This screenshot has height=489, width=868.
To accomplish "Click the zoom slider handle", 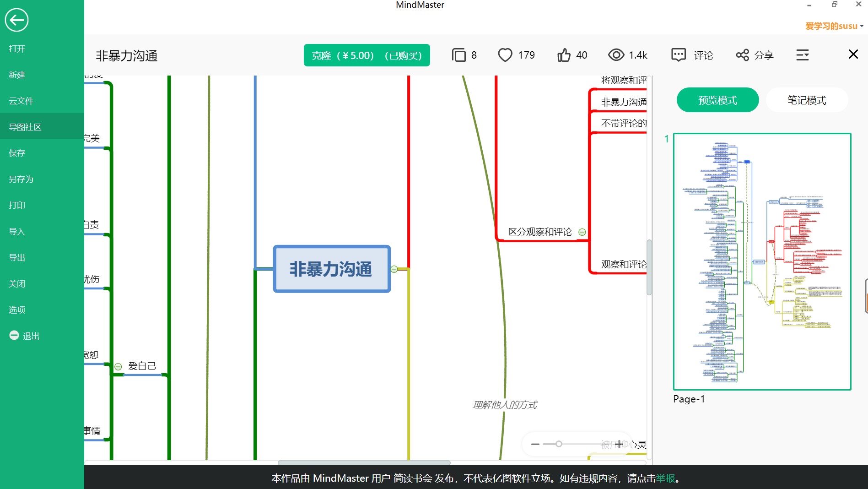I will (559, 444).
